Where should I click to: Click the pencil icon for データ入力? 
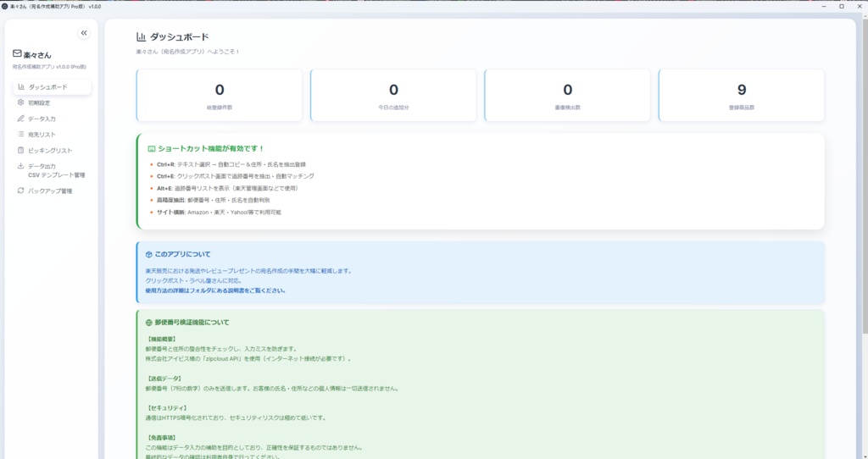(20, 119)
